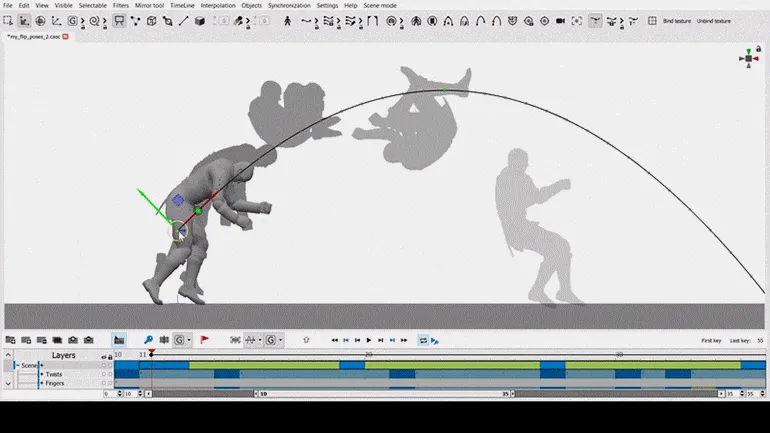The width and height of the screenshot is (770, 433).
Task: Select the walking figure icon in toolbar
Action: (288, 20)
